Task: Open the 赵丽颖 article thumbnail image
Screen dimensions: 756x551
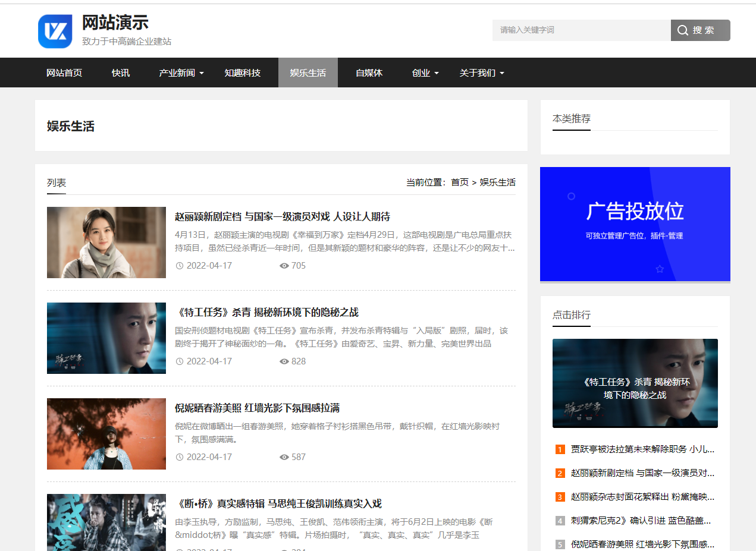Action: 106,243
